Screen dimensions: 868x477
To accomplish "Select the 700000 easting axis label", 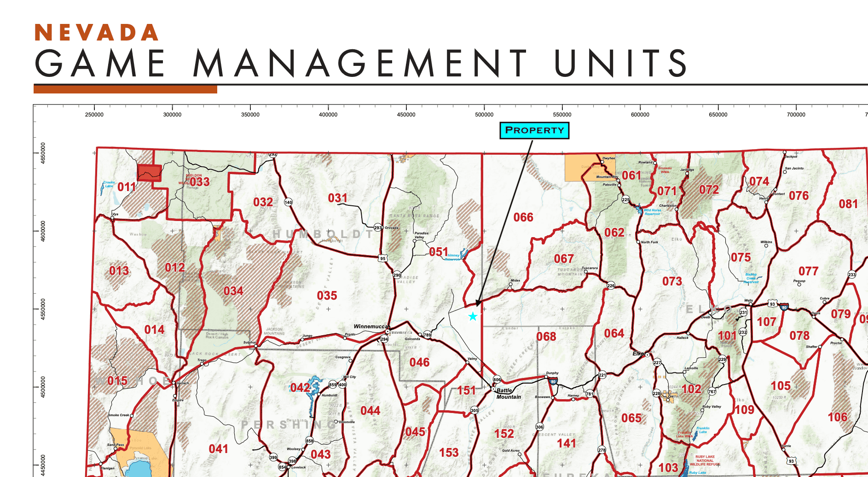I will pyautogui.click(x=796, y=115).
